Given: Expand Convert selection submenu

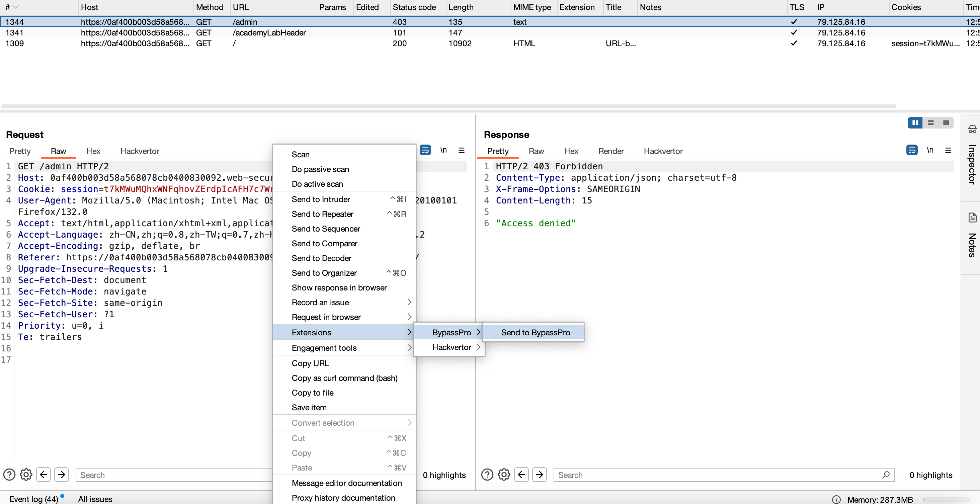Looking at the screenshot, I should (344, 423).
